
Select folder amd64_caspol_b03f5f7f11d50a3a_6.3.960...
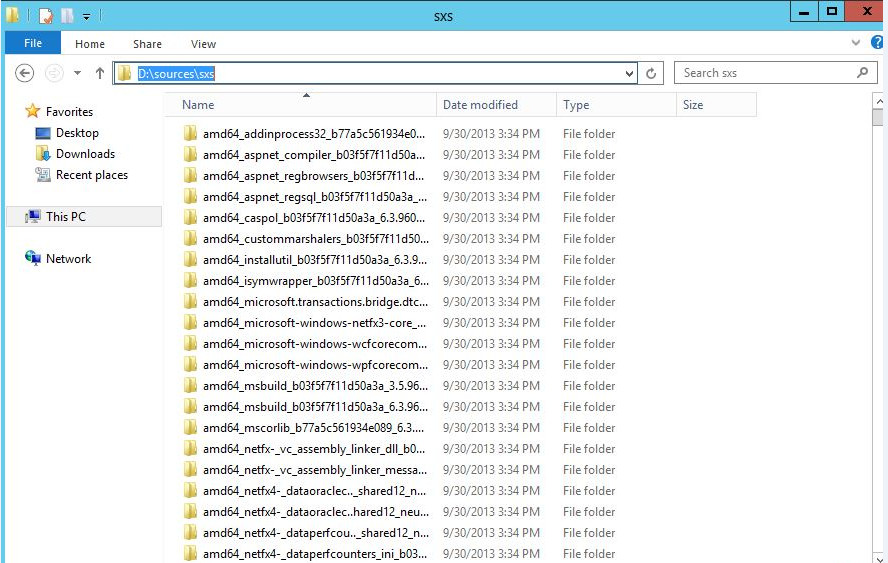pos(314,217)
